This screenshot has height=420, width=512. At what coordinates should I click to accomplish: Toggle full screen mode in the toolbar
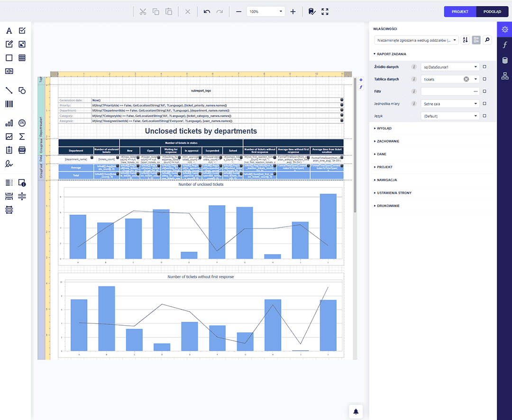click(325, 11)
